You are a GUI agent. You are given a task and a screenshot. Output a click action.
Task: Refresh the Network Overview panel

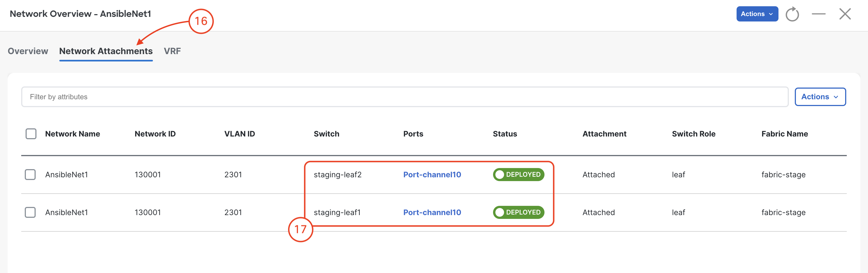pos(792,14)
